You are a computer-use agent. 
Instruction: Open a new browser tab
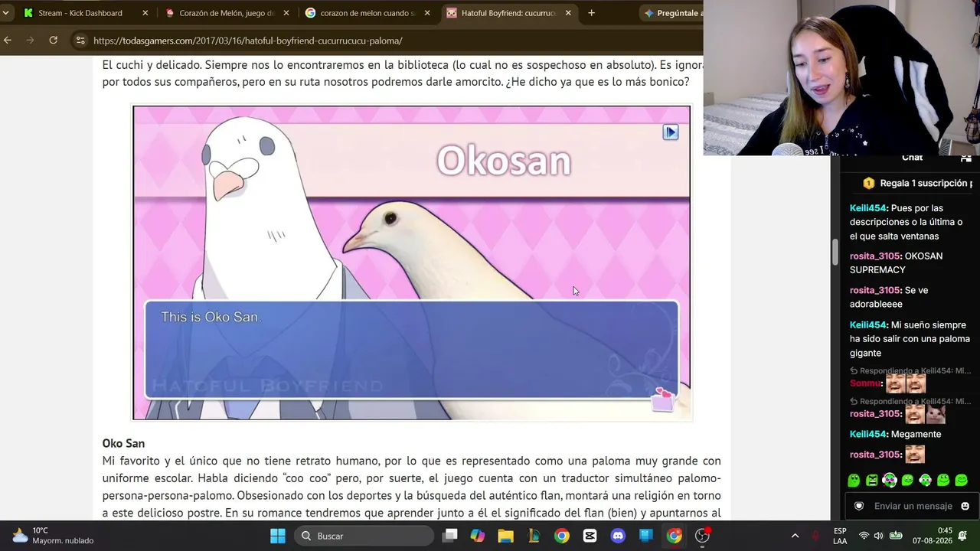591,13
